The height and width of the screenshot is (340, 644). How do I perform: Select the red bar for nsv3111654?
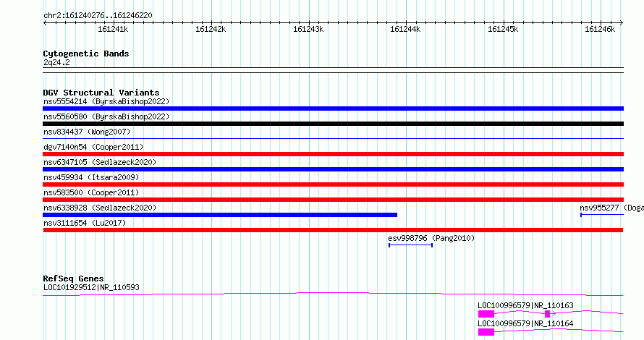pyautogui.click(x=333, y=230)
